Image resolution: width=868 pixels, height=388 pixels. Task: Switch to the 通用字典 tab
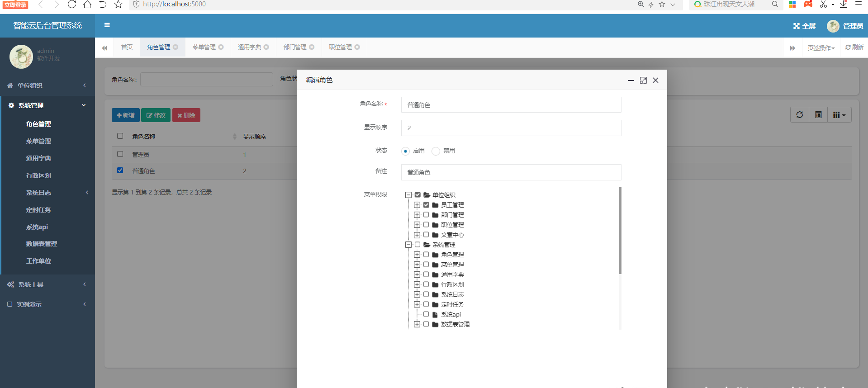point(249,47)
